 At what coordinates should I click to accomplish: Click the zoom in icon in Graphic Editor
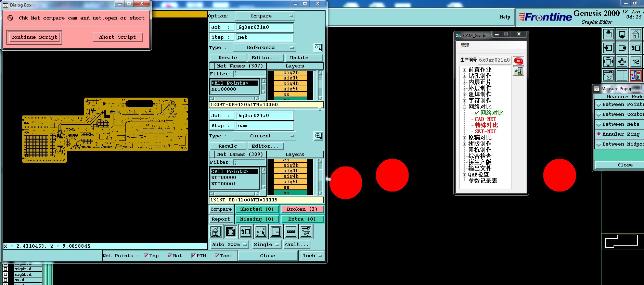tap(608, 62)
